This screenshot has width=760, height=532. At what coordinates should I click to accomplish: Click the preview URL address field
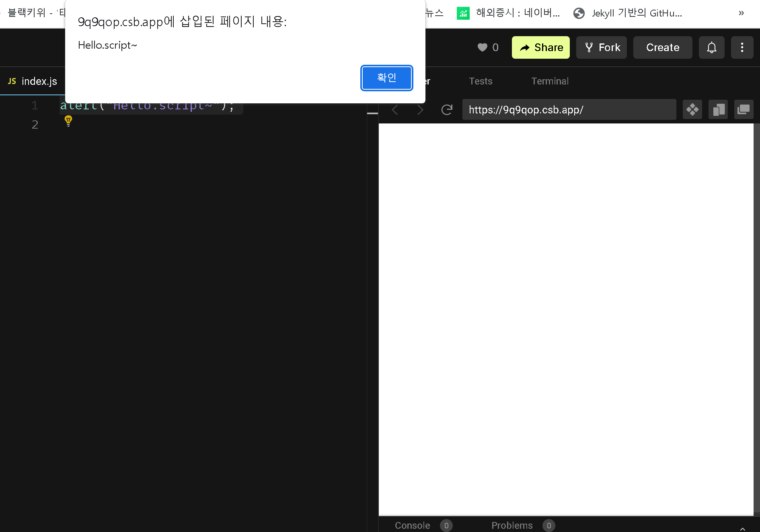pyautogui.click(x=569, y=109)
